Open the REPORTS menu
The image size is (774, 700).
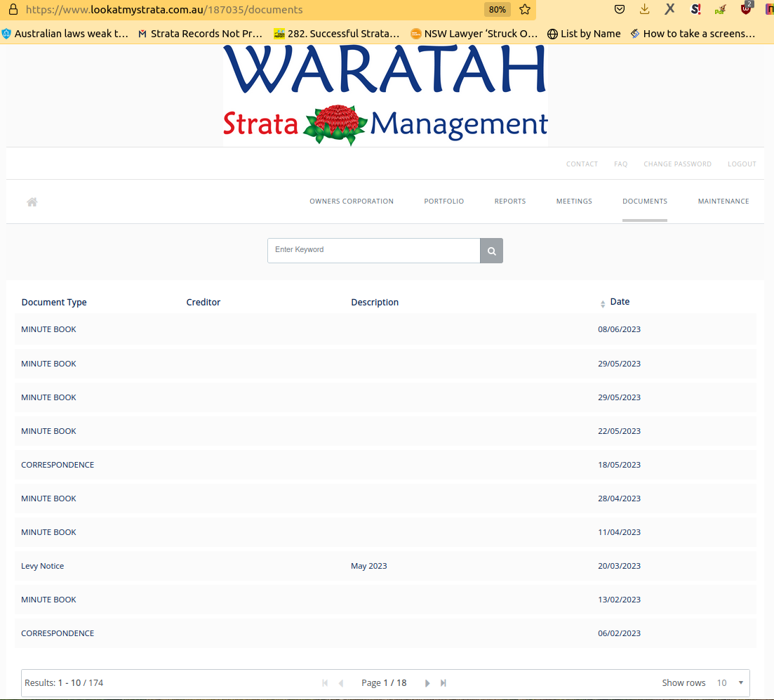tap(510, 201)
